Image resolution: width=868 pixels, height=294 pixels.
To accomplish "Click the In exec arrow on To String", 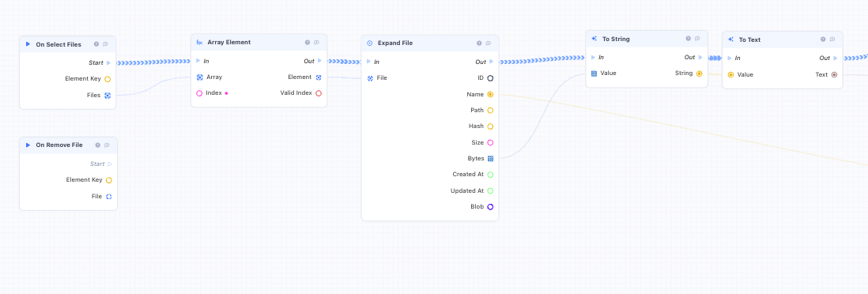I will pyautogui.click(x=594, y=57).
